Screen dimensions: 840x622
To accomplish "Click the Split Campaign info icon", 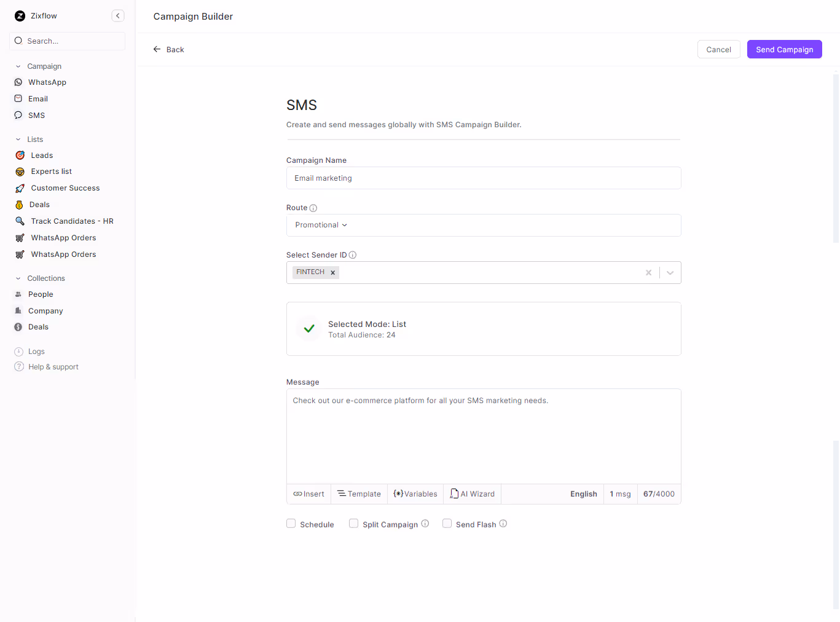I will pos(425,524).
